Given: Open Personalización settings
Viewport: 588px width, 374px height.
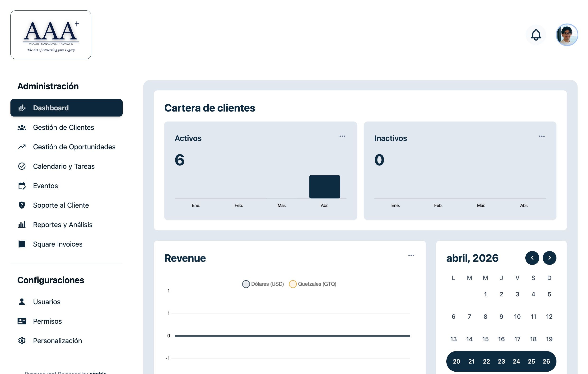Looking at the screenshot, I should click(66, 341).
